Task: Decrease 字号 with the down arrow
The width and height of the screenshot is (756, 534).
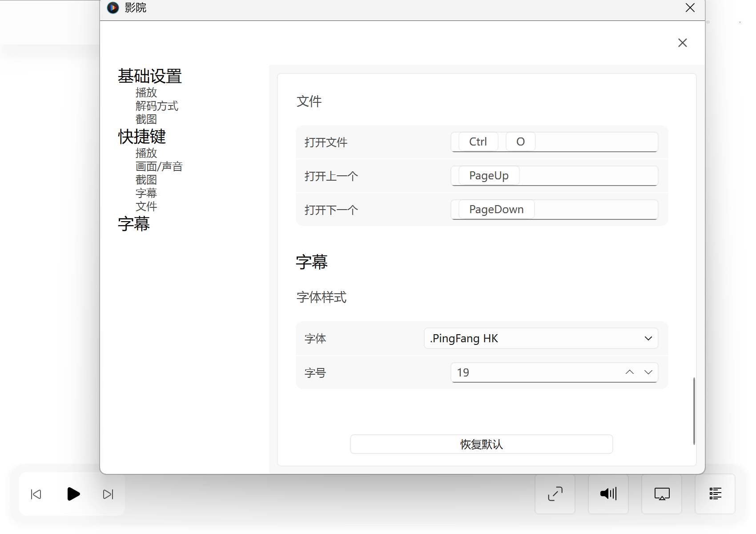Action: (648, 372)
